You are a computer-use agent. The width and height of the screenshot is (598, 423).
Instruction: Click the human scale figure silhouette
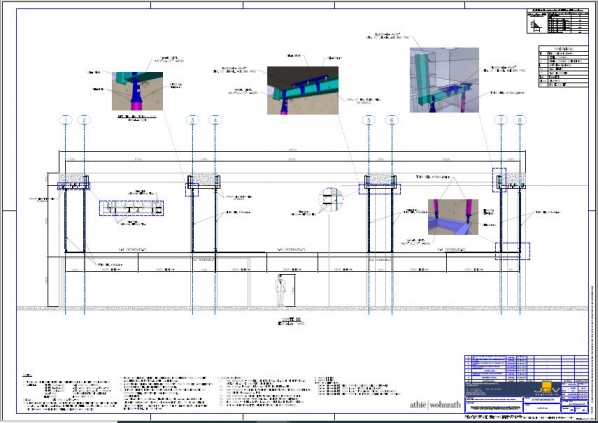280,291
